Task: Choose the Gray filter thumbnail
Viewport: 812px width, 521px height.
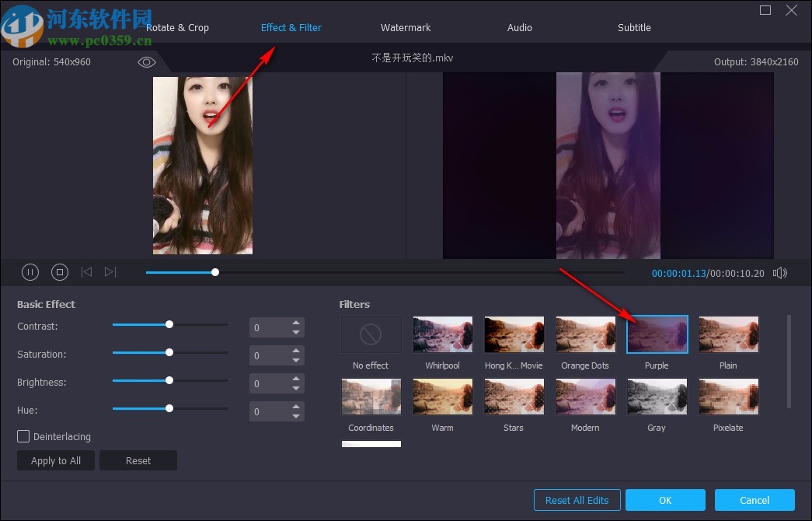Action: (657, 397)
